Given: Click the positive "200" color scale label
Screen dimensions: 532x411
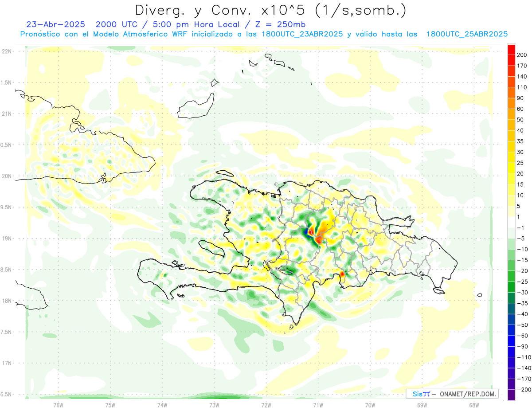Looking at the screenshot, I should coord(522,55).
